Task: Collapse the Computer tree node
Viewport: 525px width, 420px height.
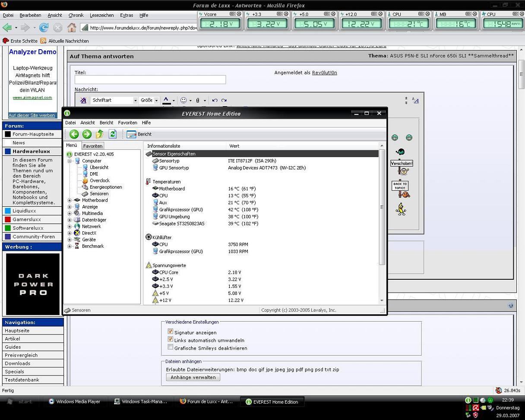Action: coord(70,161)
